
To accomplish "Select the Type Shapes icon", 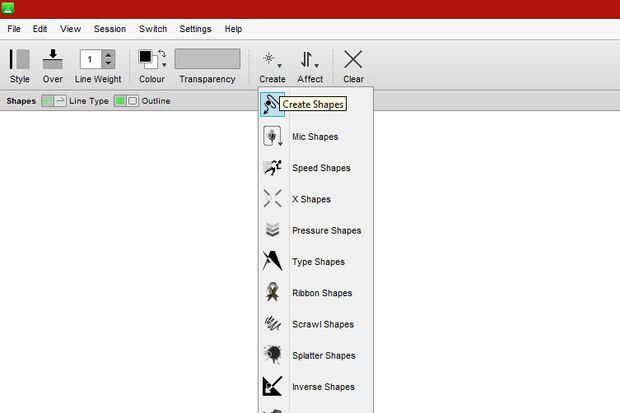I will [272, 261].
